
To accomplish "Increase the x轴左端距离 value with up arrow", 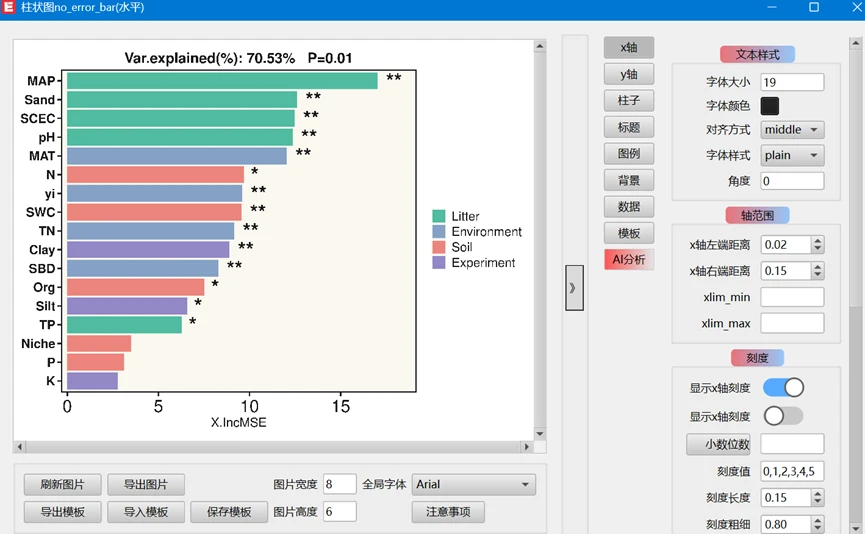I will tap(817, 240).
